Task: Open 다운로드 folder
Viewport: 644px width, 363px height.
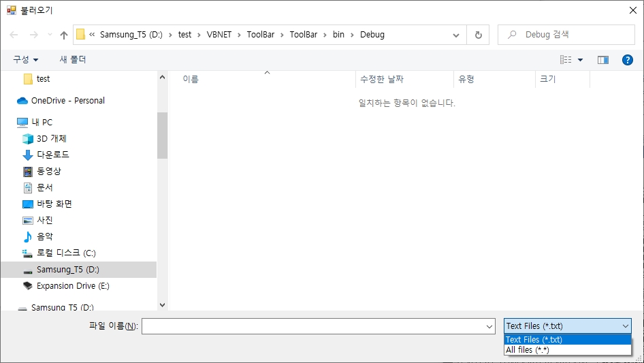Action: coord(46,155)
